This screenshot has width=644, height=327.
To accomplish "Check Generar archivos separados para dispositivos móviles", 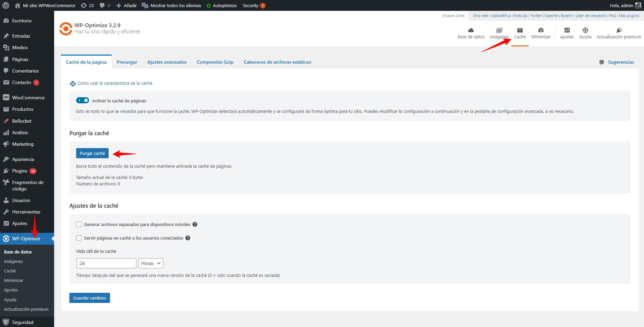I will point(79,224).
